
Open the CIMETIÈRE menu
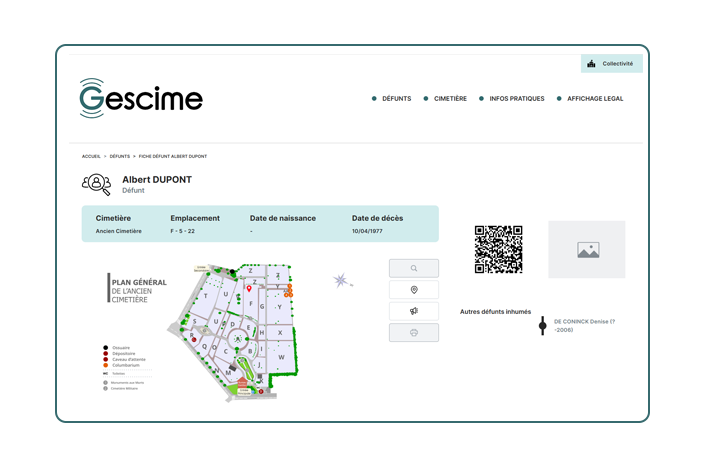446,99
